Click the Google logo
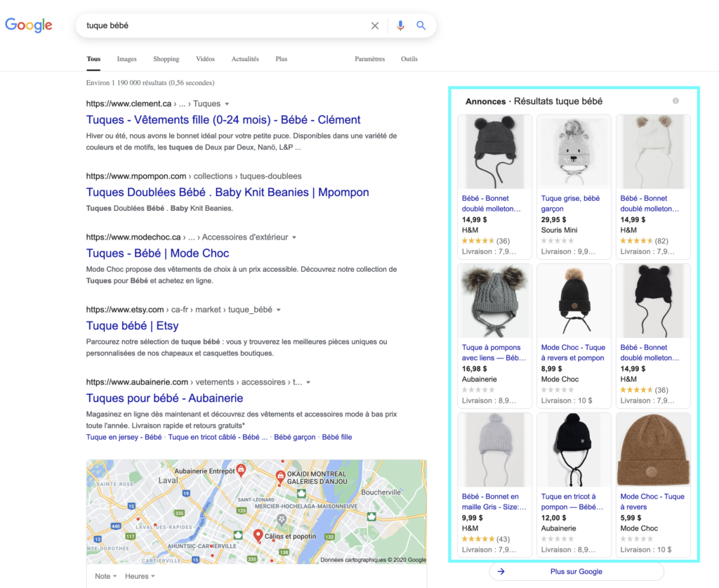 (28, 25)
